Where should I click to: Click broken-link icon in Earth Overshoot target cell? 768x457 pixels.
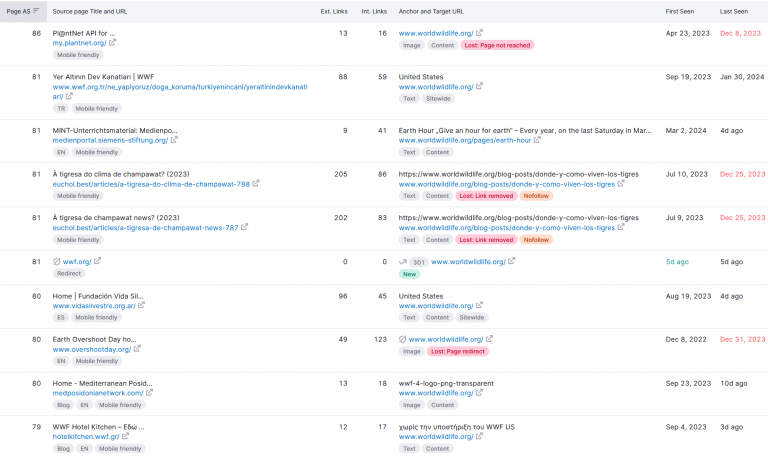[x=403, y=339]
